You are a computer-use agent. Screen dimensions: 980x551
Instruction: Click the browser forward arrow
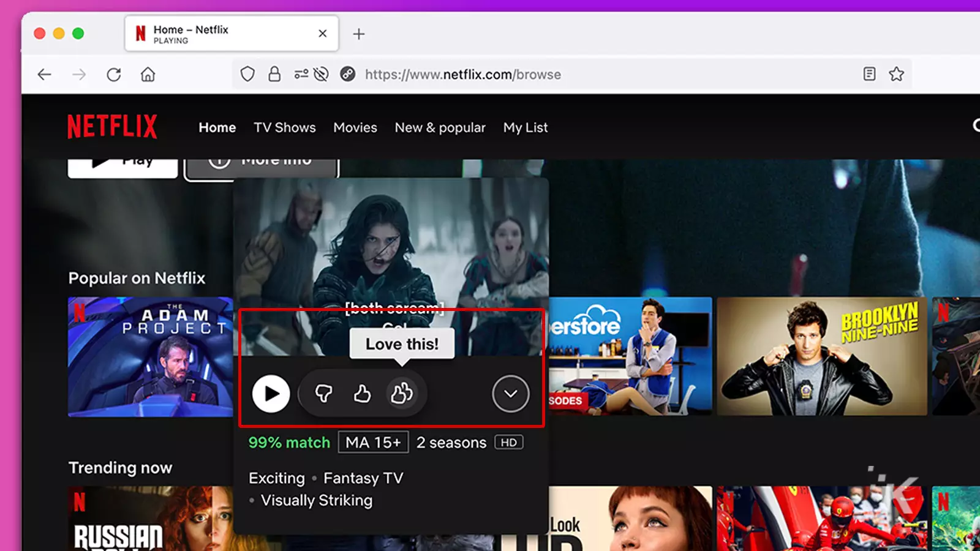click(x=79, y=75)
